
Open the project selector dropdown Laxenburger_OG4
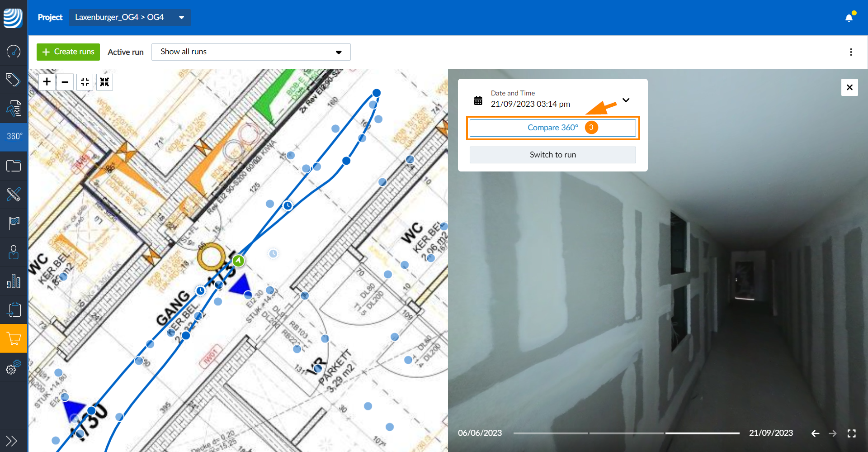coord(130,17)
